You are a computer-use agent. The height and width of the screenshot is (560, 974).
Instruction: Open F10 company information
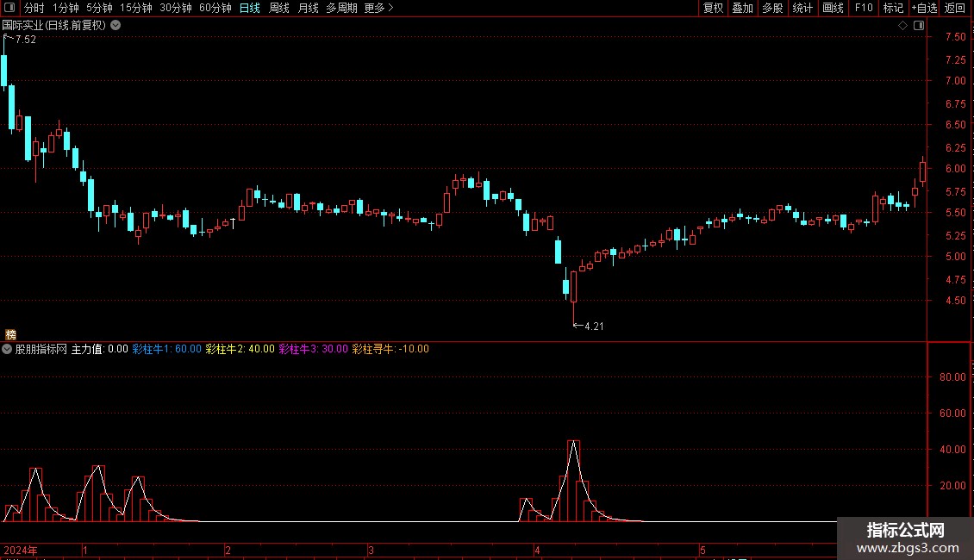pyautogui.click(x=864, y=8)
